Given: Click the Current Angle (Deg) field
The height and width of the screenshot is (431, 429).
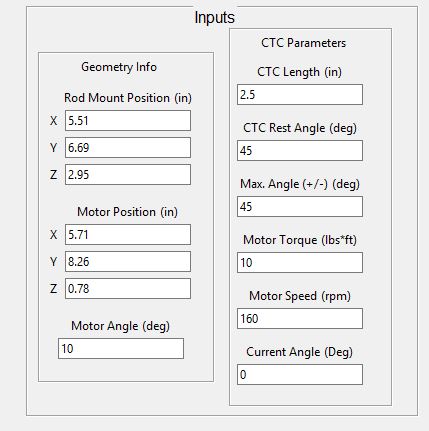Looking at the screenshot, I should pyautogui.click(x=300, y=375).
